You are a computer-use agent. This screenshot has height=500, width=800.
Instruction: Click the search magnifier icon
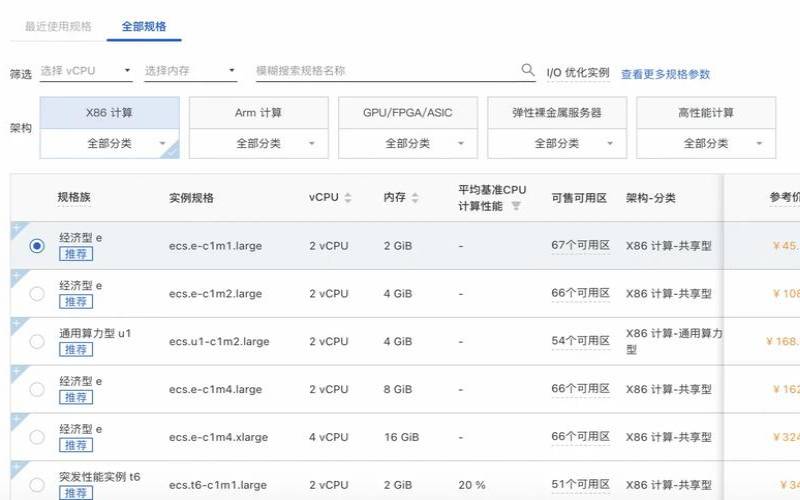(528, 70)
